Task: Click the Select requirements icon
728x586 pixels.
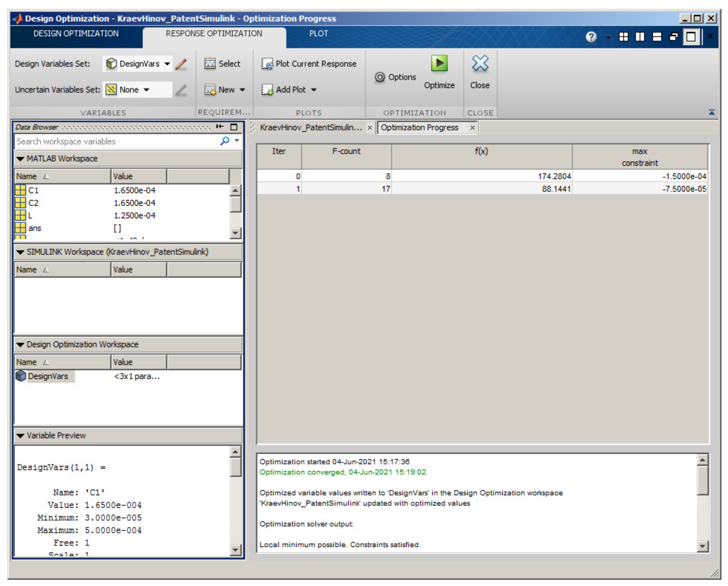Action: tap(210, 64)
